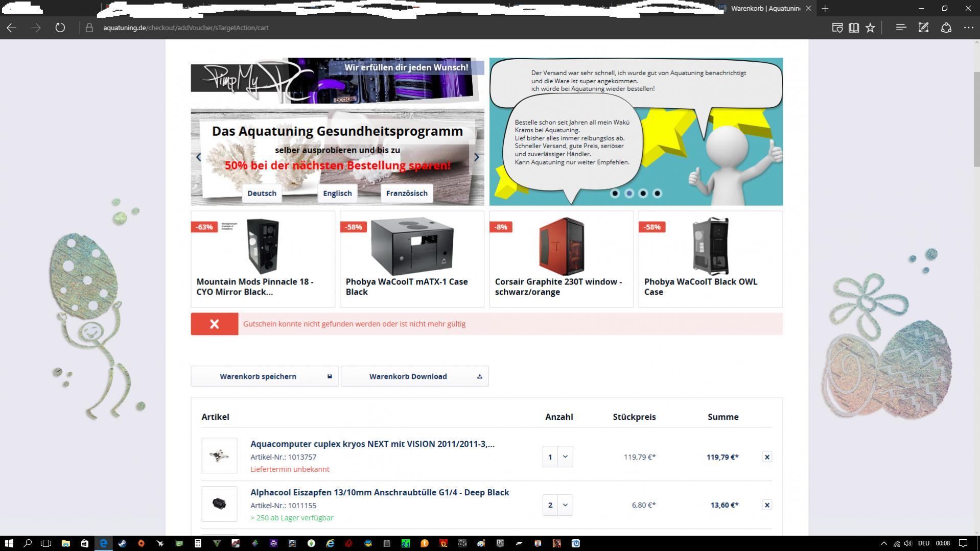Open File Explorer from taskbar

pos(65,543)
